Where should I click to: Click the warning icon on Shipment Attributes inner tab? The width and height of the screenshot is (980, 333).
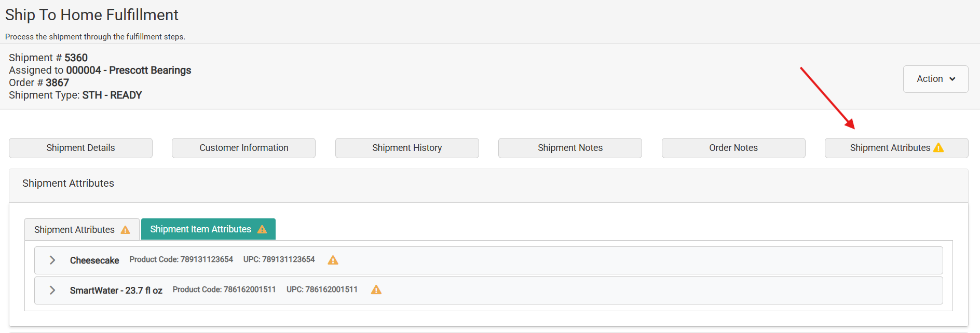(125, 229)
